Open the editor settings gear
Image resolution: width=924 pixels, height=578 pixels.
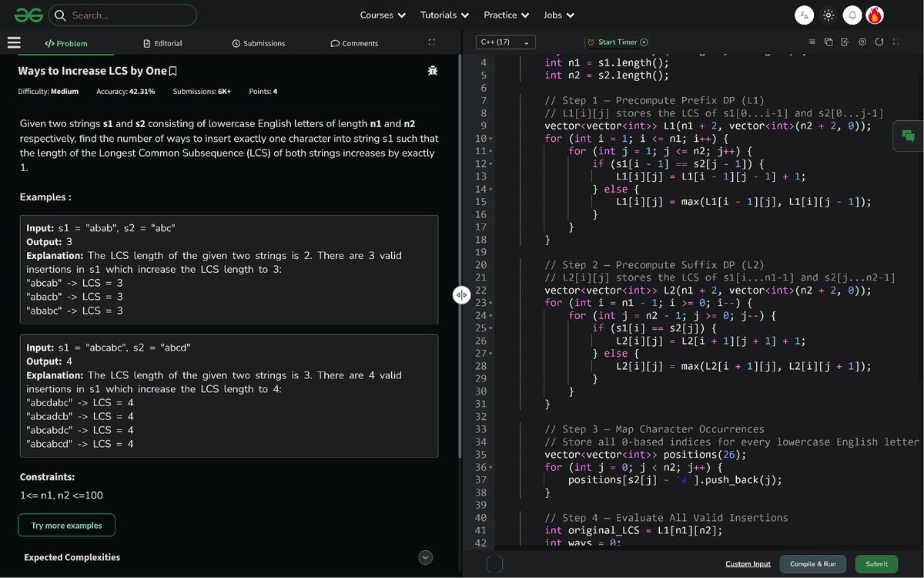point(862,42)
